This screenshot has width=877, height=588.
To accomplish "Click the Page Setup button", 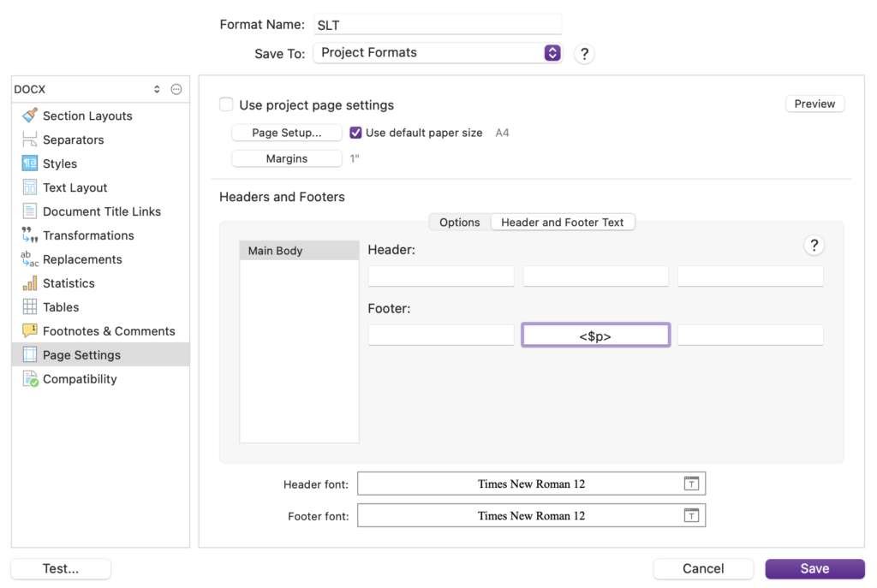I will pos(286,133).
